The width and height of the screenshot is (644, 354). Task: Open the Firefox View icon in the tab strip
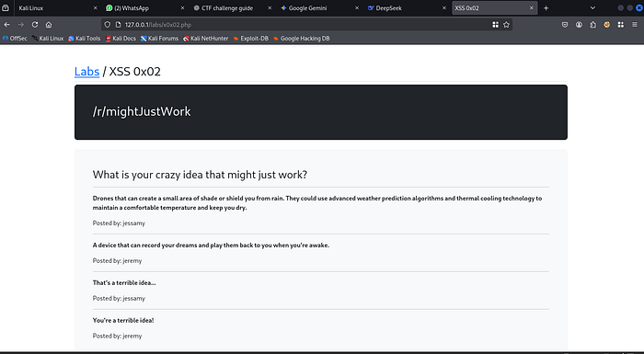(6, 7)
